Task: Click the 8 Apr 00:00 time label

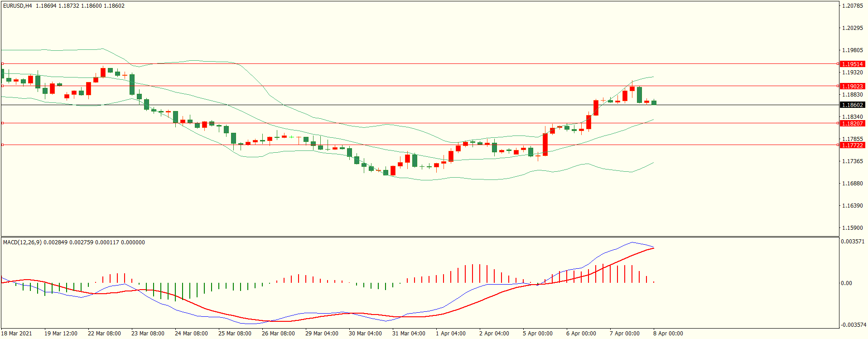Action: click(668, 334)
